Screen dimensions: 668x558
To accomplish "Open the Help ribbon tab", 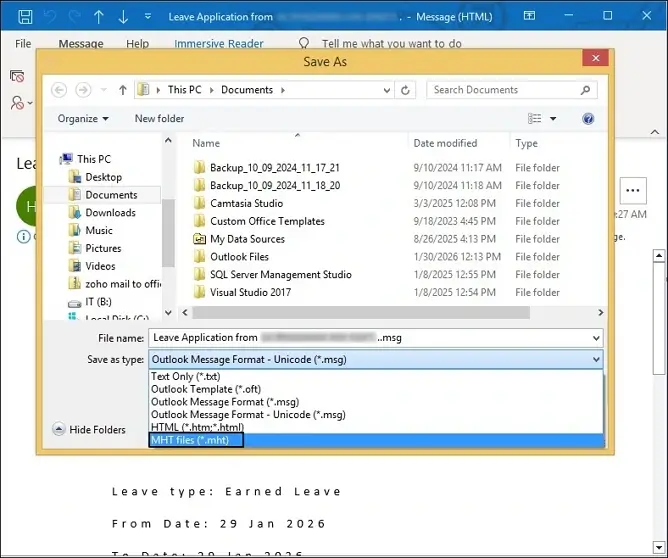I will (x=138, y=43).
